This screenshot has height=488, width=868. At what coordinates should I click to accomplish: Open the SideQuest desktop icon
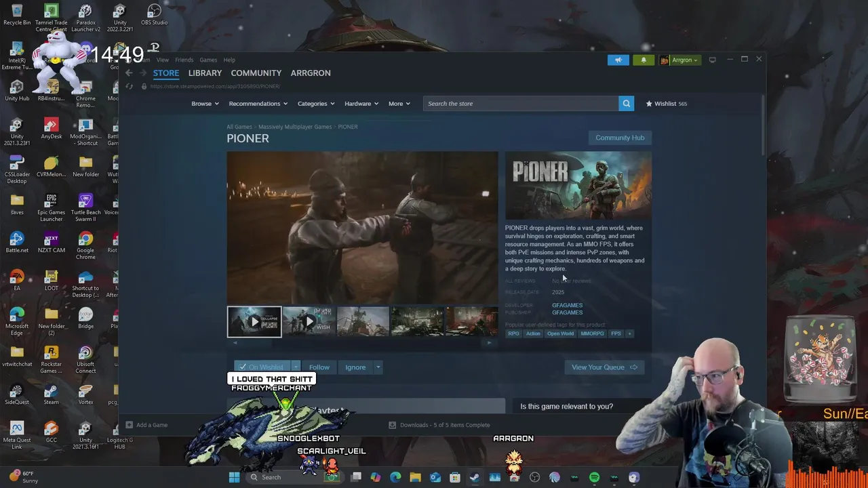pos(17,394)
